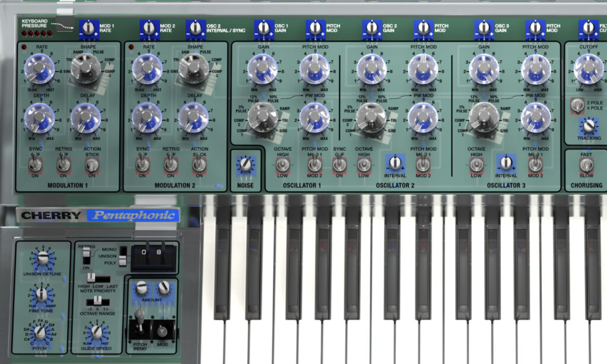Click the Cherry Pentaphonic logo badge
Screen dimensions: 607x364
click(98, 215)
